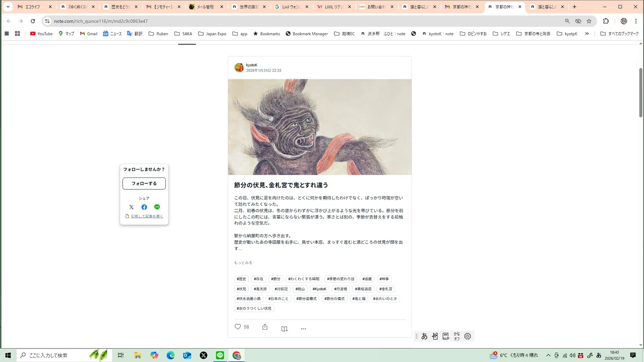Viewport: 644px width, 362px height.
Task: Open the マップ bookmark
Action: 67,33
